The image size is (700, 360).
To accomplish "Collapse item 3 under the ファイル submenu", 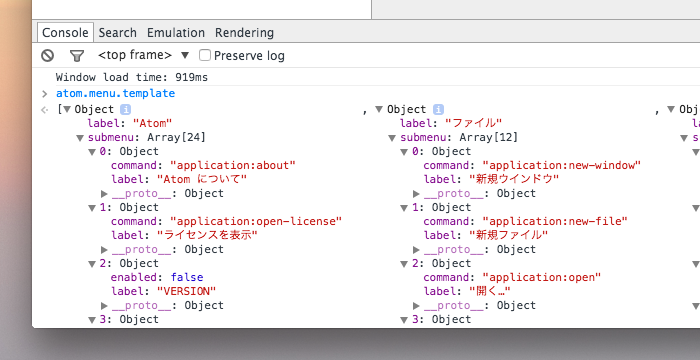I will (404, 319).
